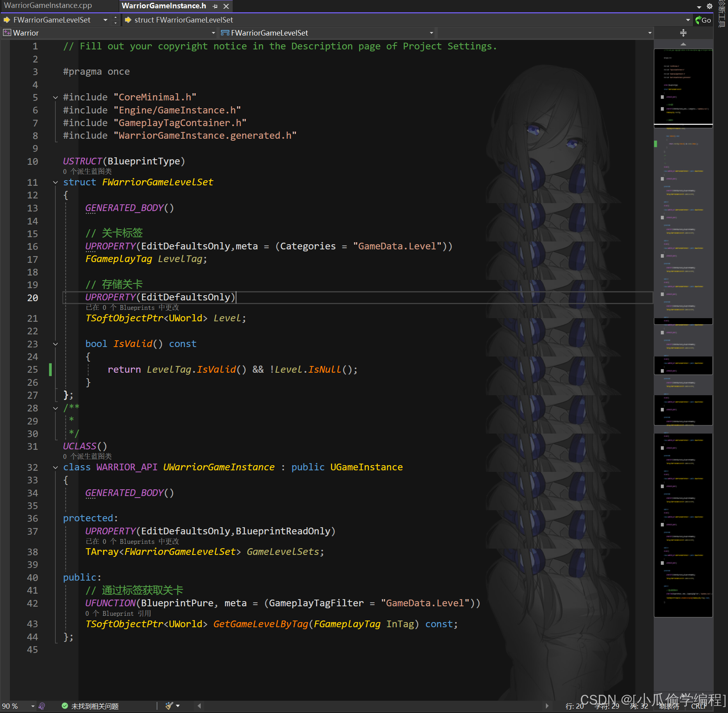Click the USTRUCT macro on line 10
The height and width of the screenshot is (713, 728).
point(83,161)
